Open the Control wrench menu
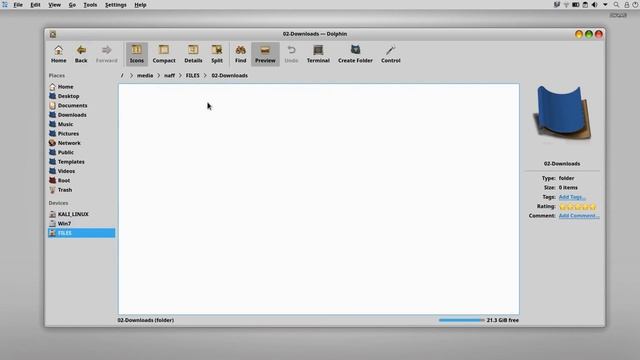This screenshot has height=360, width=640. tap(391, 54)
